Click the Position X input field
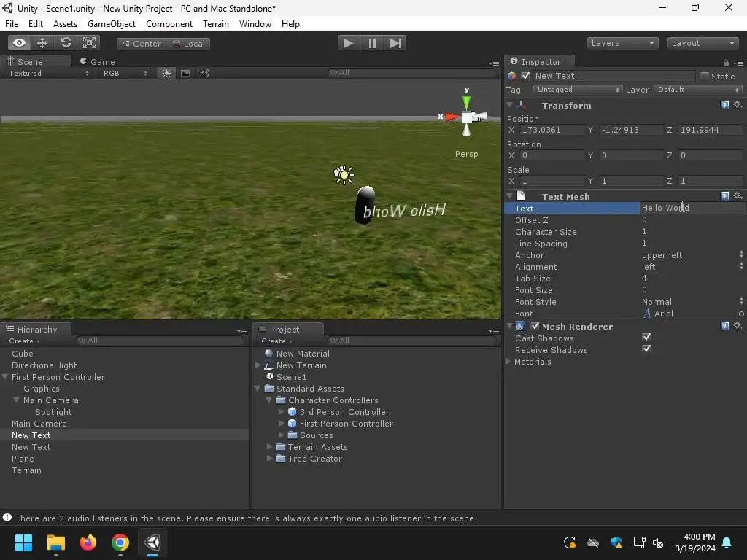 552,130
